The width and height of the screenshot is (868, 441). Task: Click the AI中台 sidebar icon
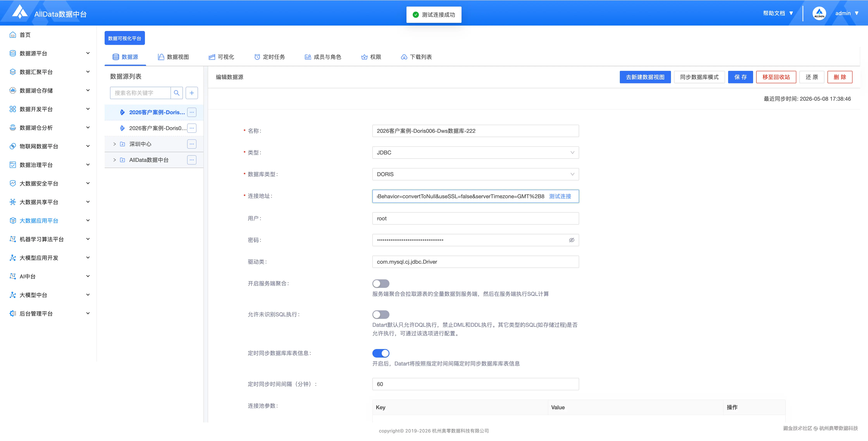(x=13, y=276)
